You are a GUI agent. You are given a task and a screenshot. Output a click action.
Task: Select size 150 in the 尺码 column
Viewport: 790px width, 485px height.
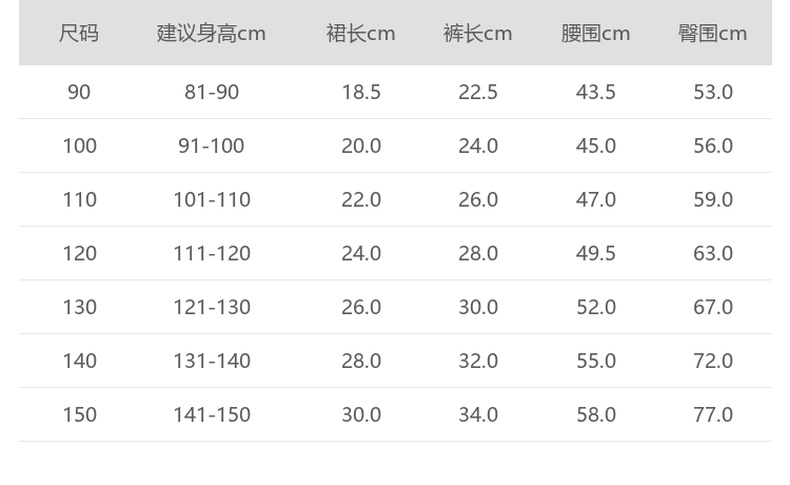[79, 415]
